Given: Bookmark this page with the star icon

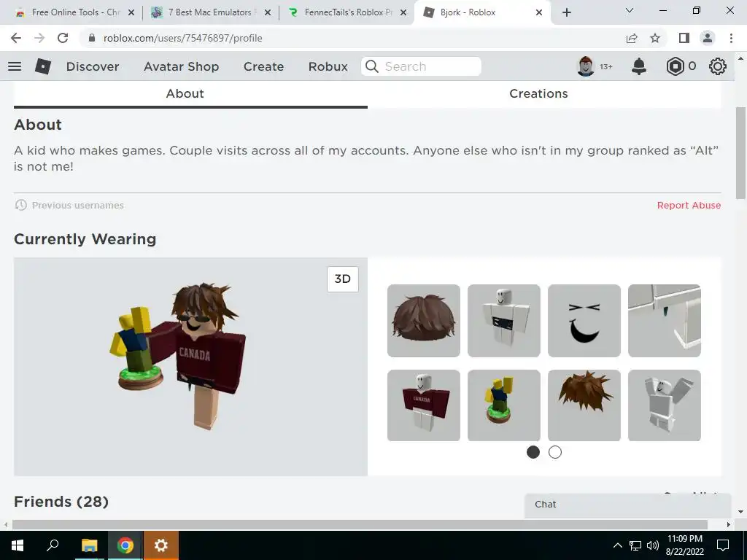Looking at the screenshot, I should tap(655, 38).
